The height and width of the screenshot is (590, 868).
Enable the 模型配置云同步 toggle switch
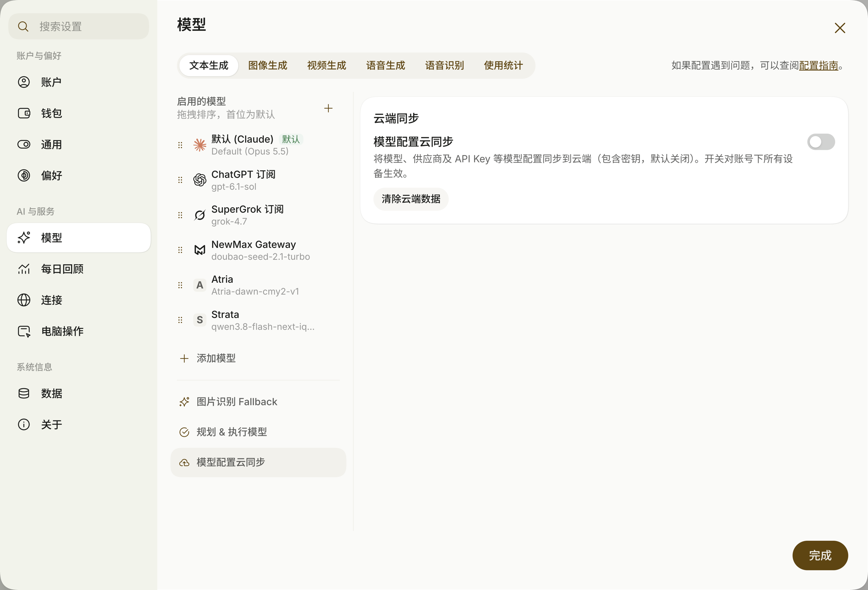coord(821,142)
